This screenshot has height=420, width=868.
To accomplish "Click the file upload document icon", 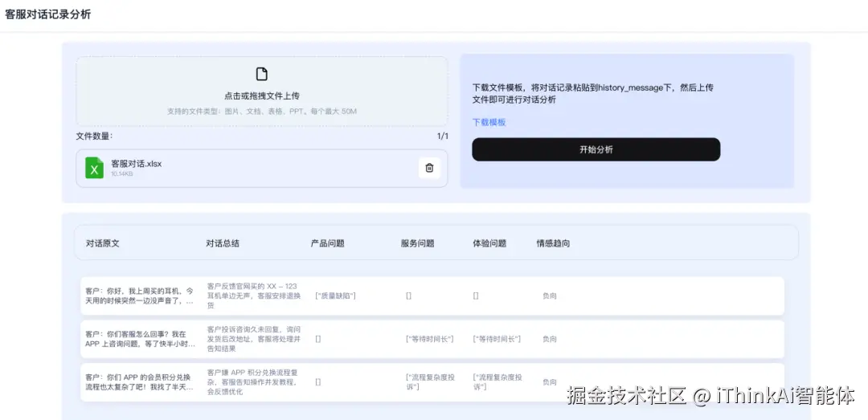I will click(x=262, y=74).
